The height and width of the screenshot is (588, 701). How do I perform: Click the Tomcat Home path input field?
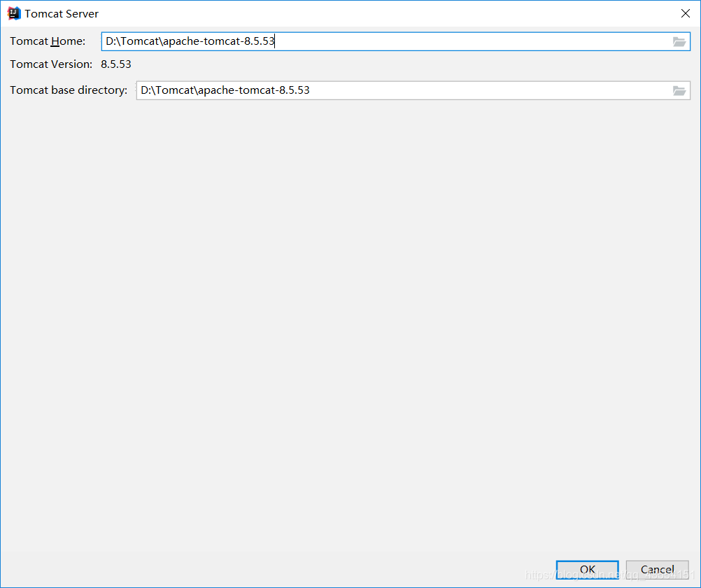(x=396, y=41)
